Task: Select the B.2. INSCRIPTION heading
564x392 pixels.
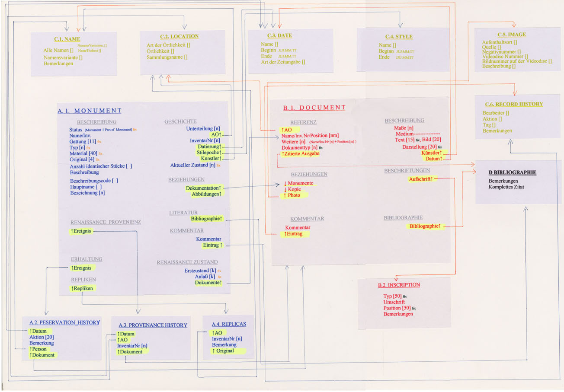Action: coord(399,285)
